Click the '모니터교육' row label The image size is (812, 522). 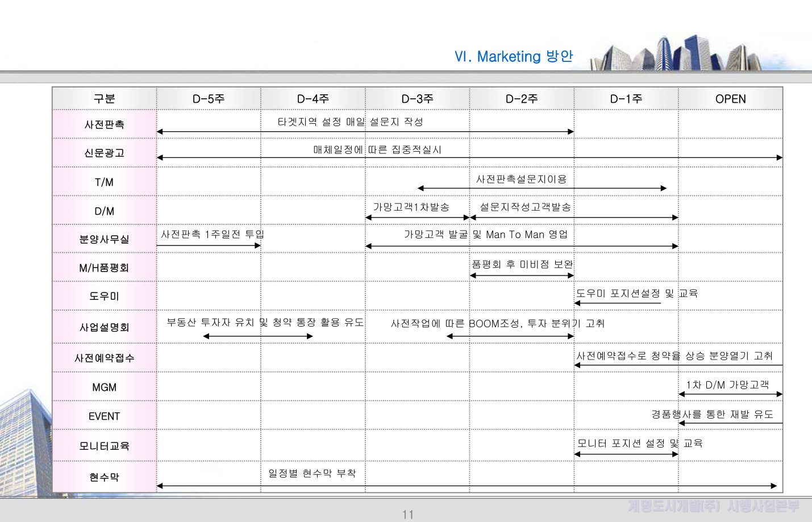click(x=105, y=446)
